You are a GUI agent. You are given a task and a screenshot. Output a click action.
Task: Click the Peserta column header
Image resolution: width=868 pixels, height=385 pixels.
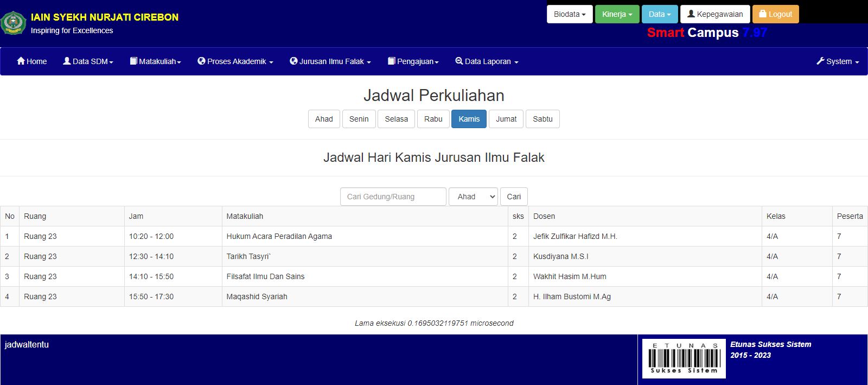point(850,216)
